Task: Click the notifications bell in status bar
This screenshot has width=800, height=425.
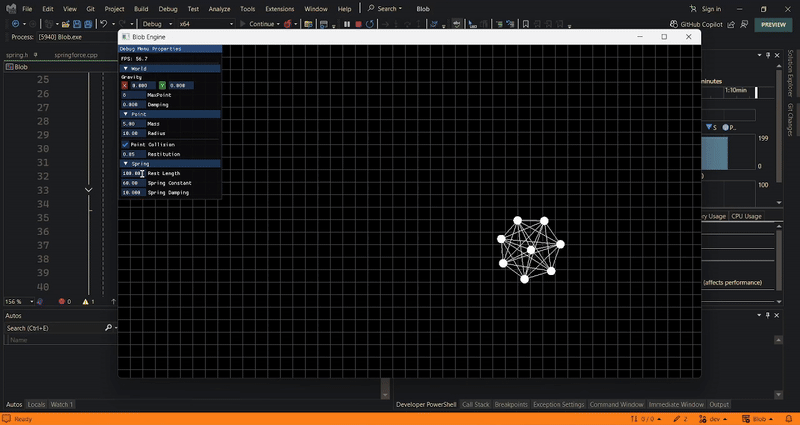Action: [788, 419]
